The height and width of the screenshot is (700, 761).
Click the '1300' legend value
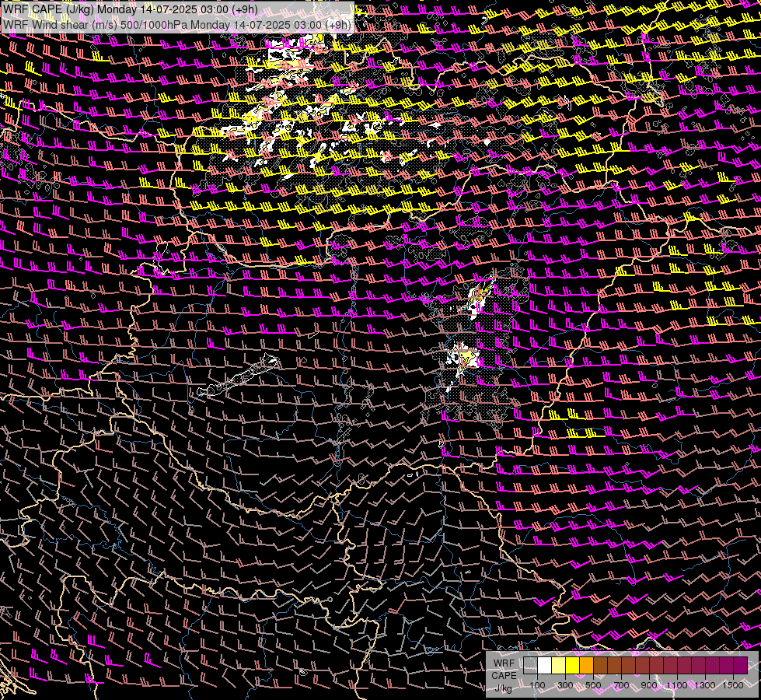click(x=705, y=685)
